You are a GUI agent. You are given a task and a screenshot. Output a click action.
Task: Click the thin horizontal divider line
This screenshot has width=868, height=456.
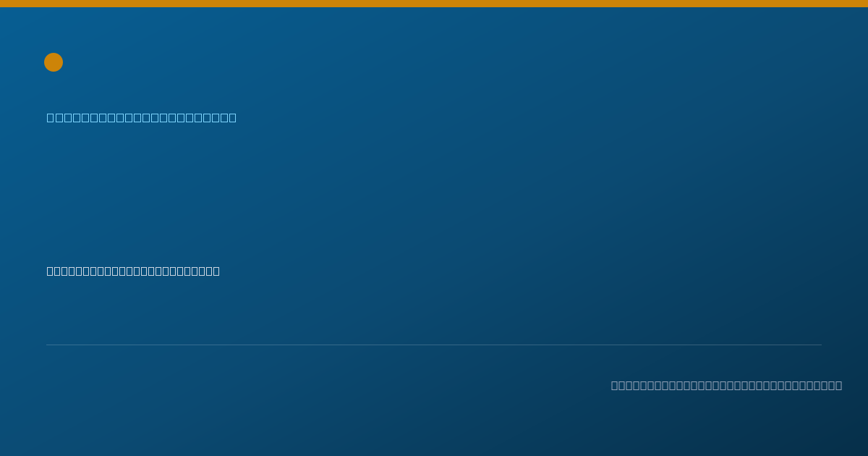pos(434,345)
